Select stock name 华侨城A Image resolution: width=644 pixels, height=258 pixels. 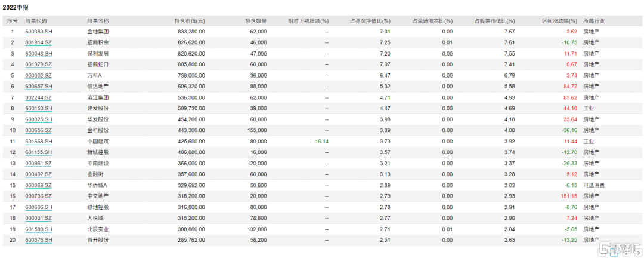[x=97, y=185]
